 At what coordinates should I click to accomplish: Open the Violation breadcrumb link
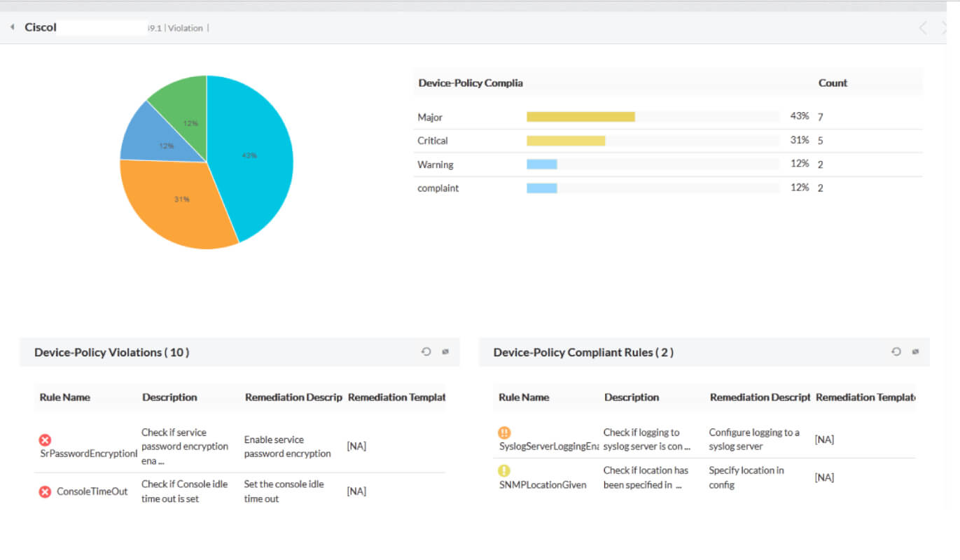[186, 28]
